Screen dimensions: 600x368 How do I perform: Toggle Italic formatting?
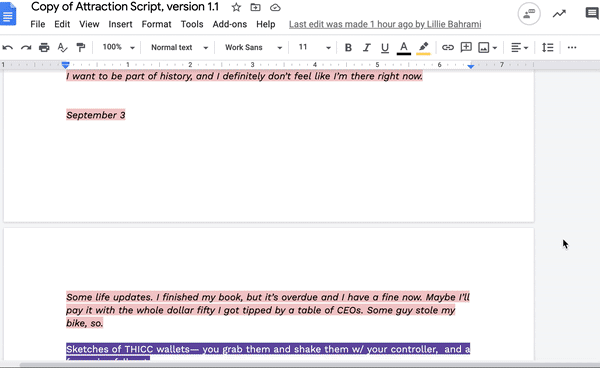coord(367,47)
